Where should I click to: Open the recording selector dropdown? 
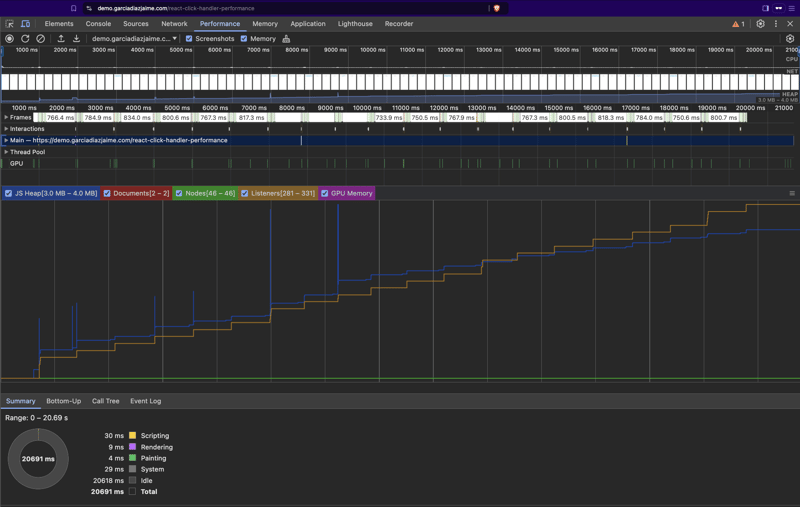[x=134, y=39]
